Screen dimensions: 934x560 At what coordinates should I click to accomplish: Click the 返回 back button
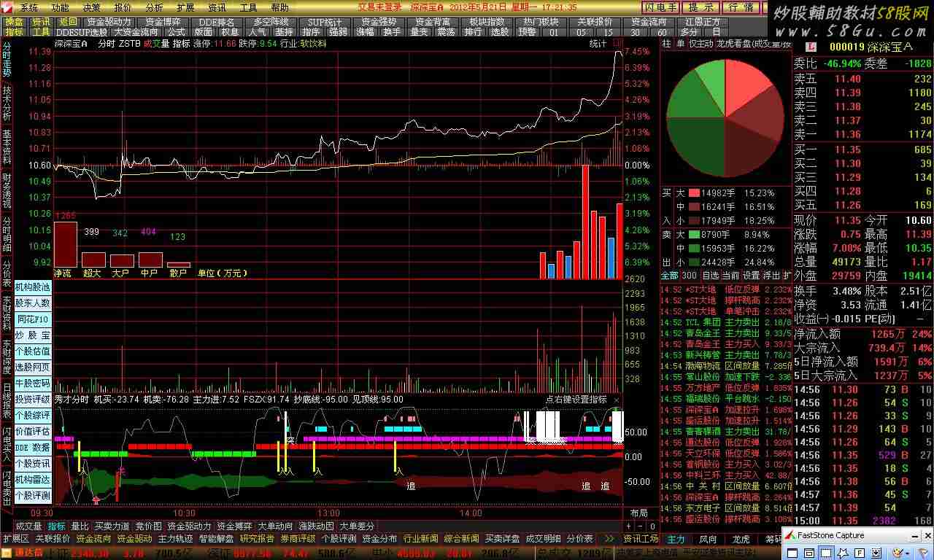[x=68, y=22]
